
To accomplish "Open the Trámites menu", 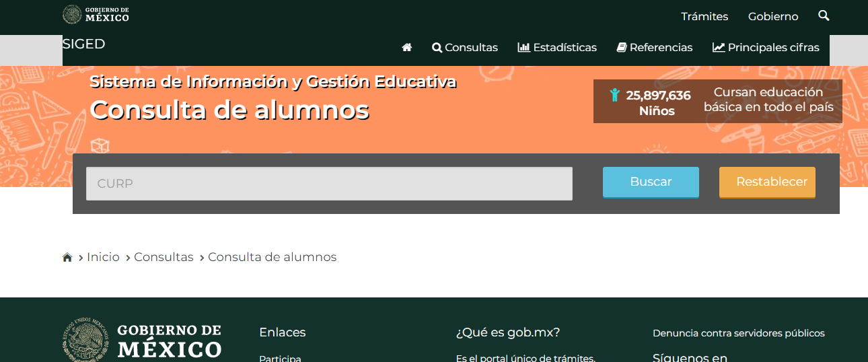I will click(x=704, y=16).
